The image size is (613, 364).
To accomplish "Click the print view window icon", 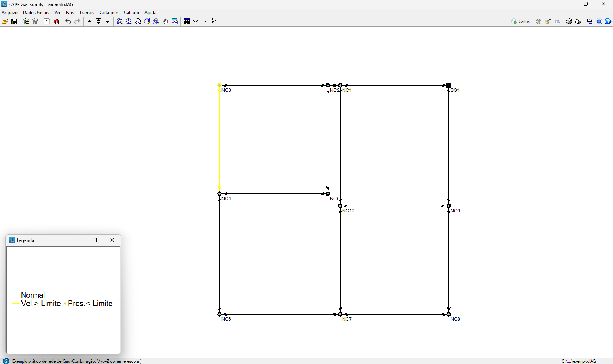I will click(x=175, y=21).
